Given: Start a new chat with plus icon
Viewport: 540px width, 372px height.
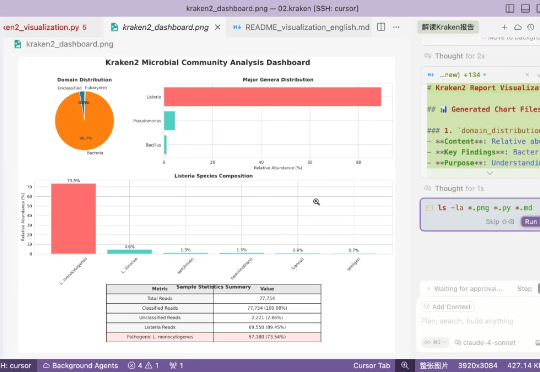Looking at the screenshot, I should click(x=504, y=27).
